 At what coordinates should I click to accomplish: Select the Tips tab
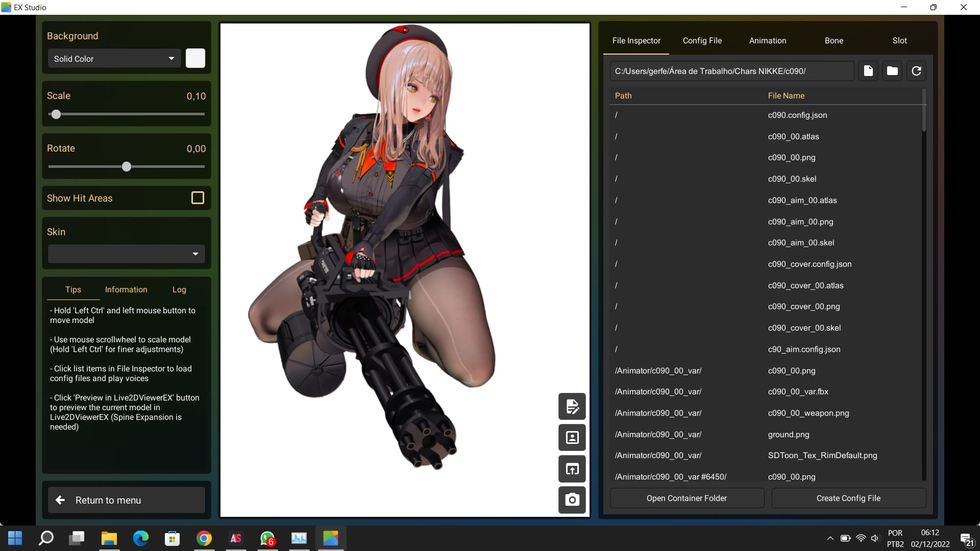(73, 290)
